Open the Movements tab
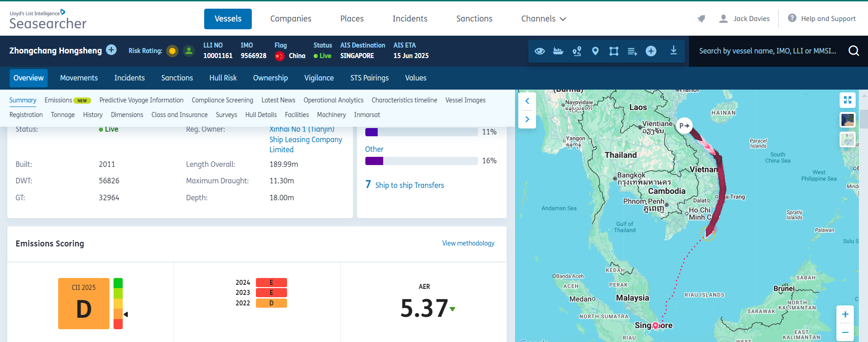The image size is (868, 342). [79, 78]
